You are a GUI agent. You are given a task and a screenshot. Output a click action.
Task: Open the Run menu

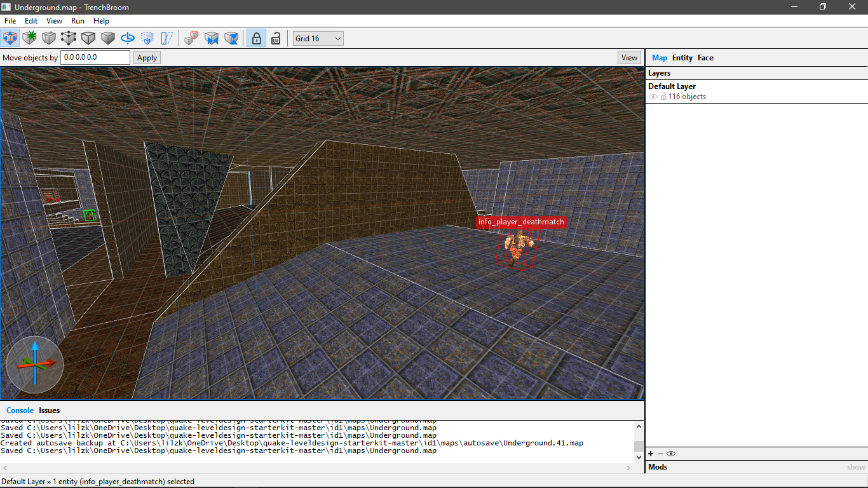(x=78, y=21)
